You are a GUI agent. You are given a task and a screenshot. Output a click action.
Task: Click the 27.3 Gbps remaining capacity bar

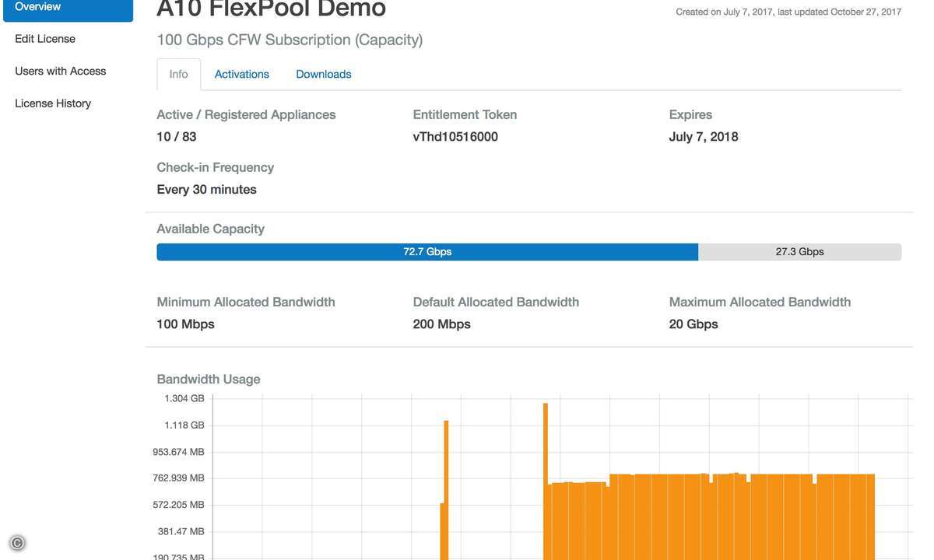[x=799, y=252]
